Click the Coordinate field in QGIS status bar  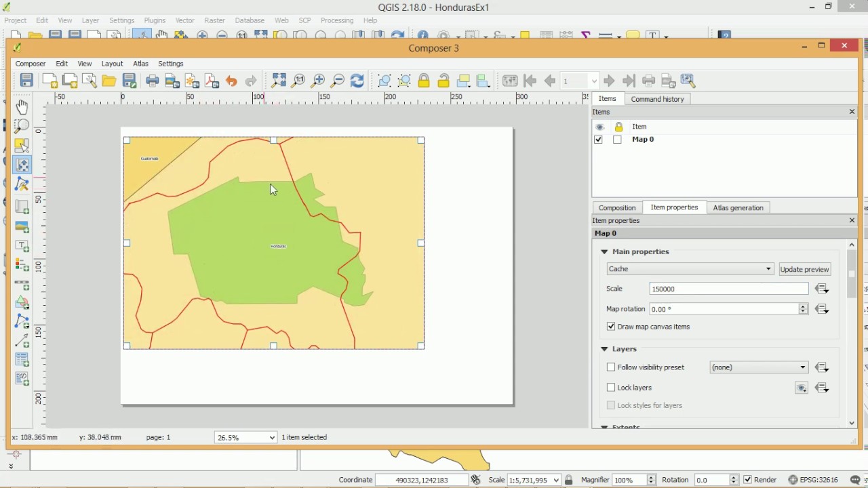(x=422, y=480)
